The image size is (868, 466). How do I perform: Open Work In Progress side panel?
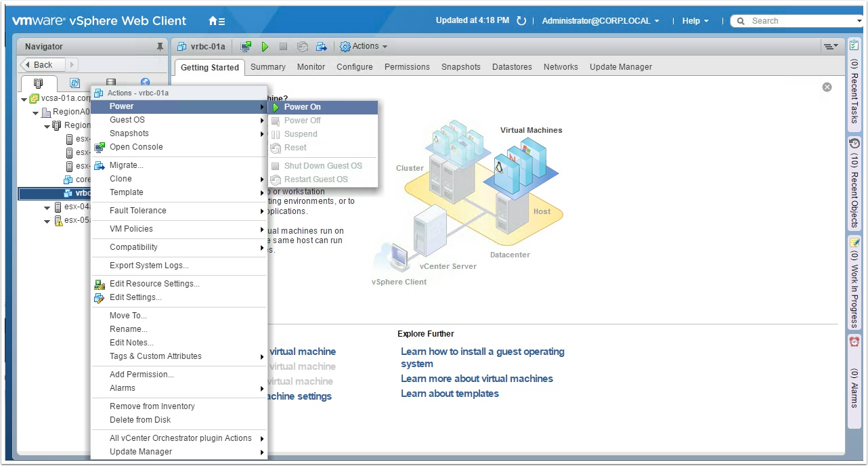(854, 282)
